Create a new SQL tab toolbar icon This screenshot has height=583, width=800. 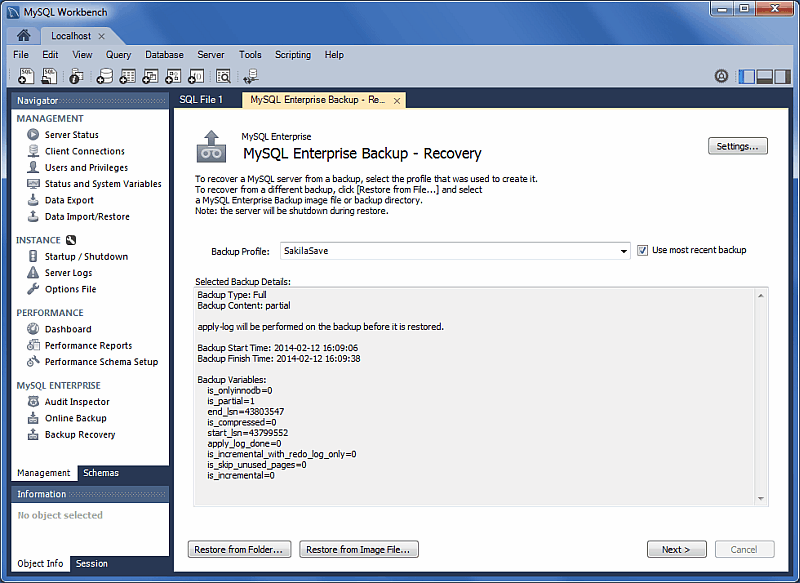[26, 76]
